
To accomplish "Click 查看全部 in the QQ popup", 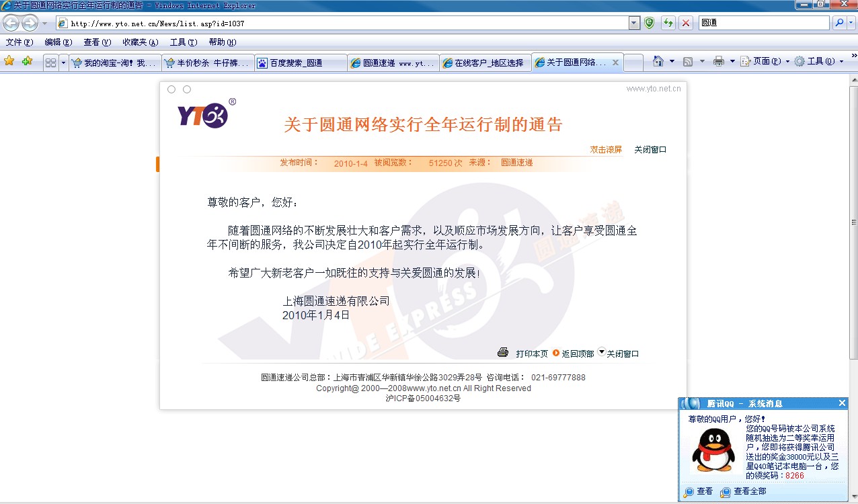I will 749,491.
